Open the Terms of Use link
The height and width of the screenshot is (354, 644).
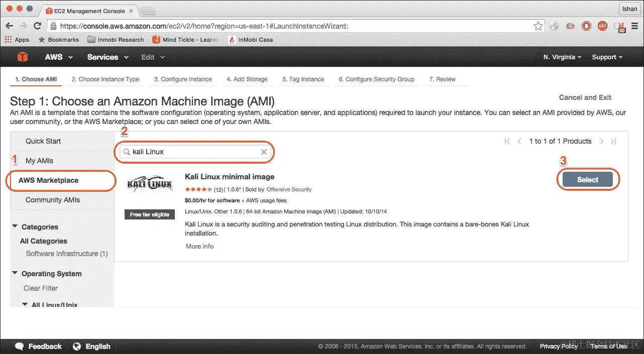tap(608, 346)
